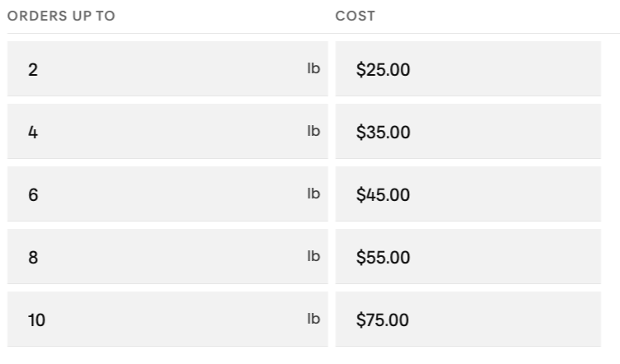Edit the $55.00 cost field
This screenshot has width=620, height=364.
pyautogui.click(x=468, y=257)
